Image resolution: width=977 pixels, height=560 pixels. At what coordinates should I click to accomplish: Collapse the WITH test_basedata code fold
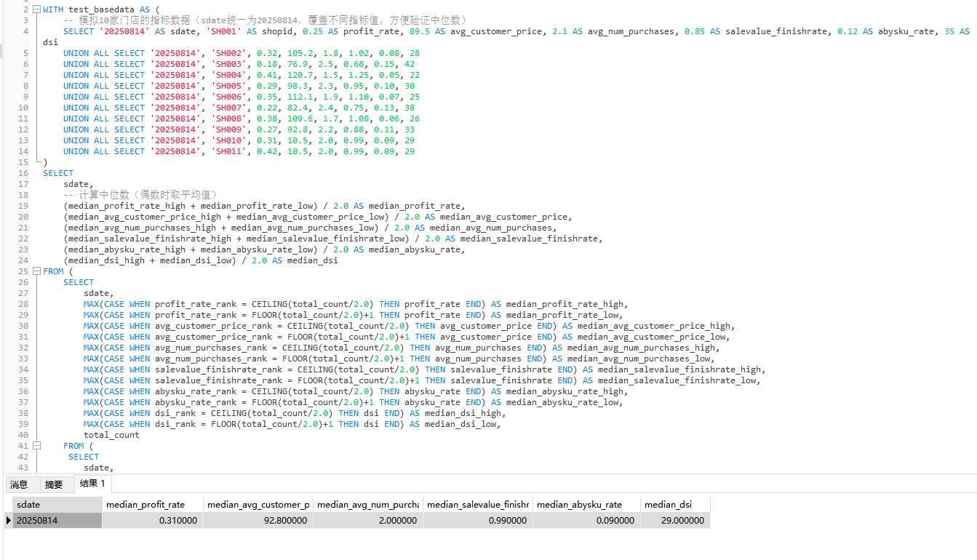coord(36,9)
